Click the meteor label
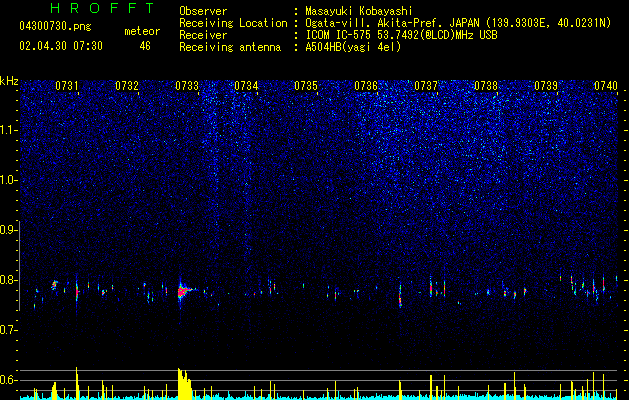 pyautogui.click(x=142, y=31)
